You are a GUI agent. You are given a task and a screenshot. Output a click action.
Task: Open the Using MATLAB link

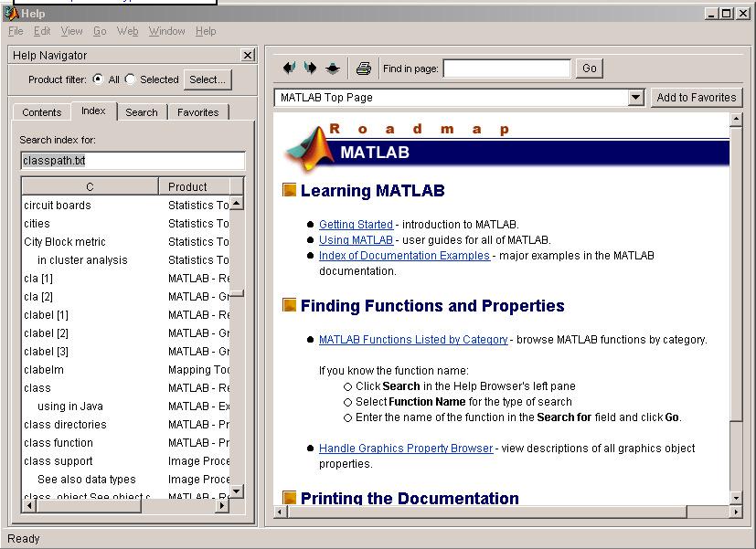(356, 240)
